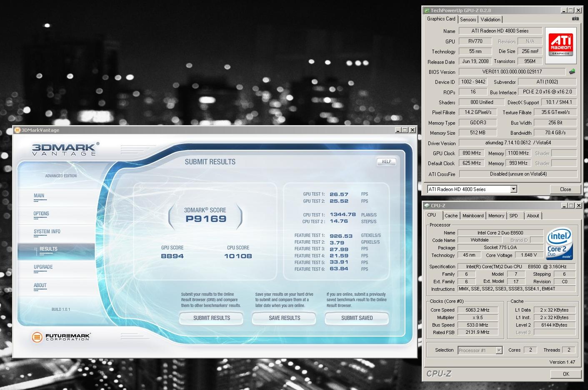Click the Instructions field in CPU-Z
The image size is (588, 390).
(516, 289)
